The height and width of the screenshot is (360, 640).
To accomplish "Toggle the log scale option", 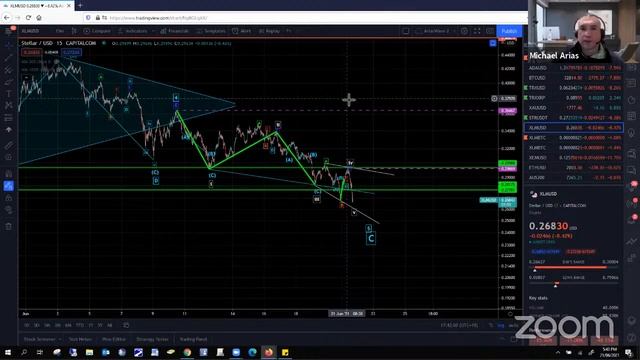I will point(500,325).
